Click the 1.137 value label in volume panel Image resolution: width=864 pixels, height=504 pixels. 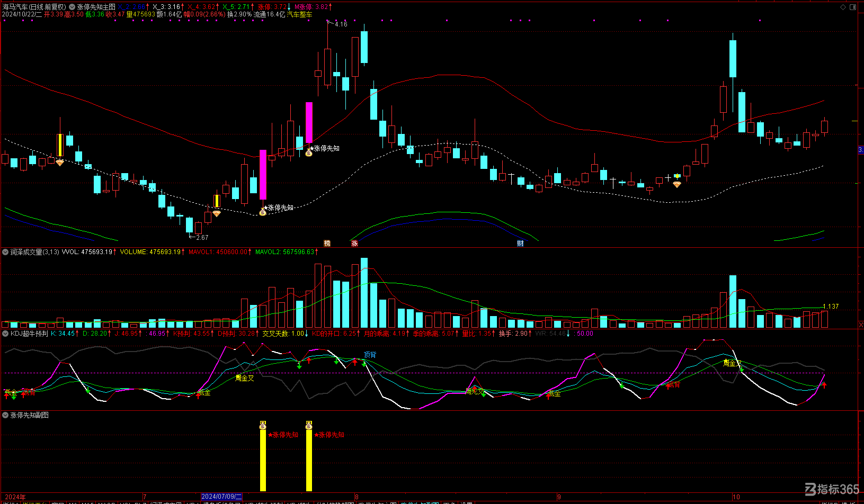click(831, 307)
